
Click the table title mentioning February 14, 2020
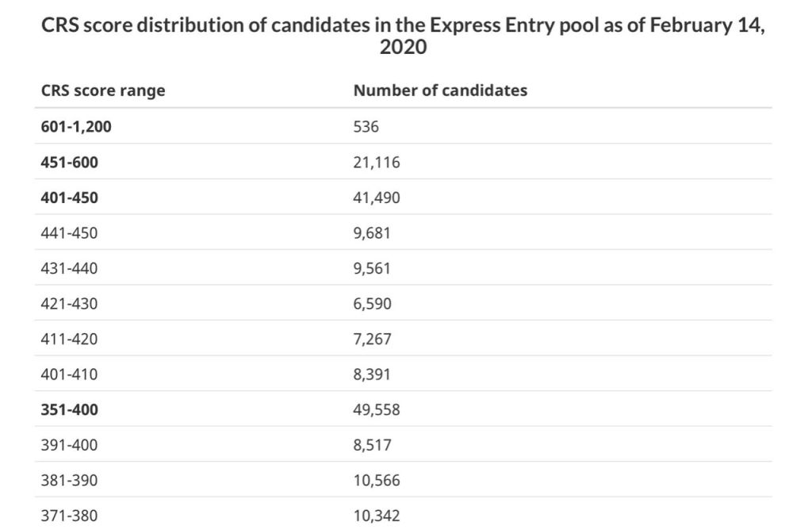(x=406, y=36)
